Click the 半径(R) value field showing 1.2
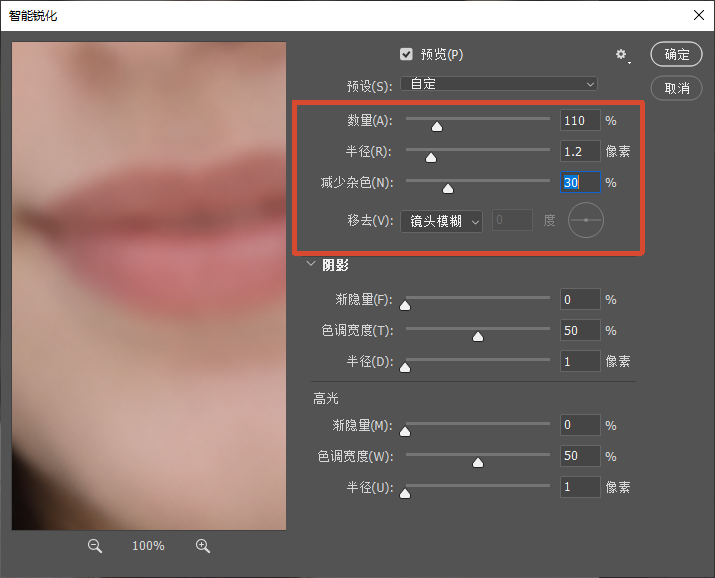Screen dimensions: 715x578 580,151
